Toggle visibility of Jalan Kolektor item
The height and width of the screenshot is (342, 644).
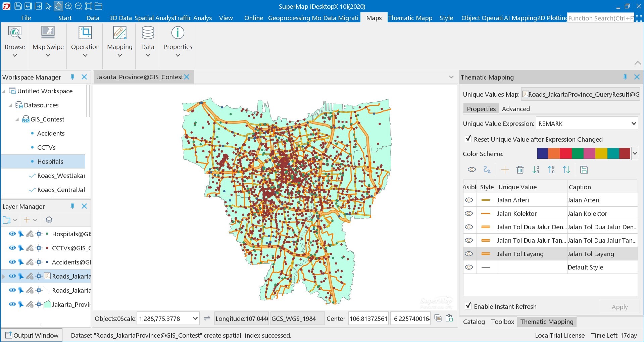(469, 213)
